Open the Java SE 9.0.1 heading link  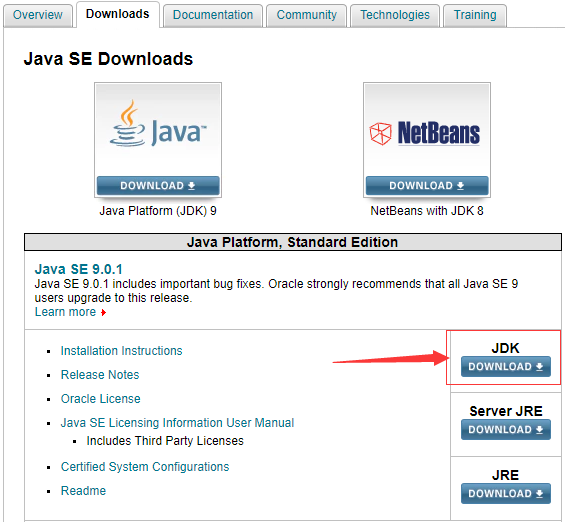tap(79, 269)
